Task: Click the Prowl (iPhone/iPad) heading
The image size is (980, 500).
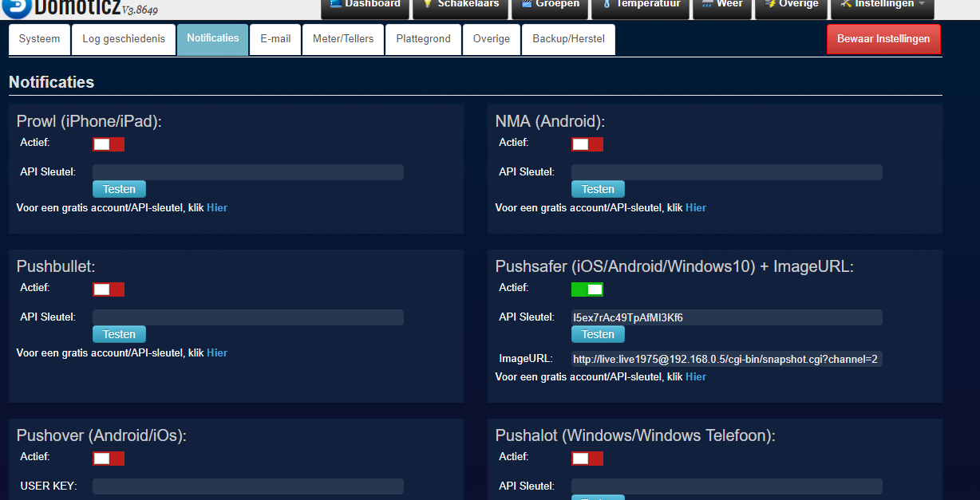Action: tap(89, 121)
